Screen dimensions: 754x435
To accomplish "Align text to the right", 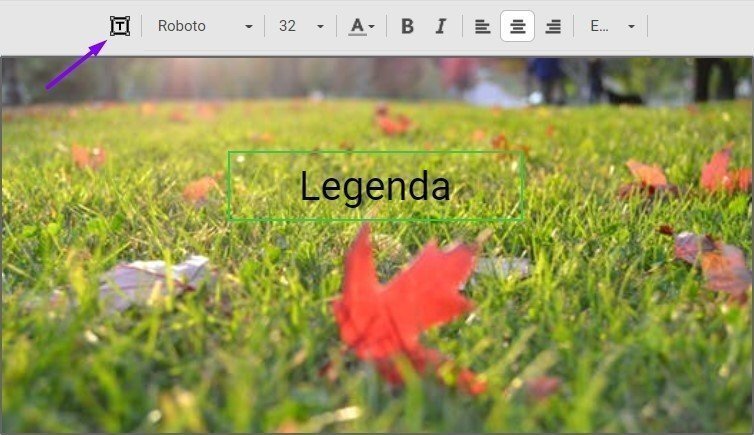I will (552, 26).
